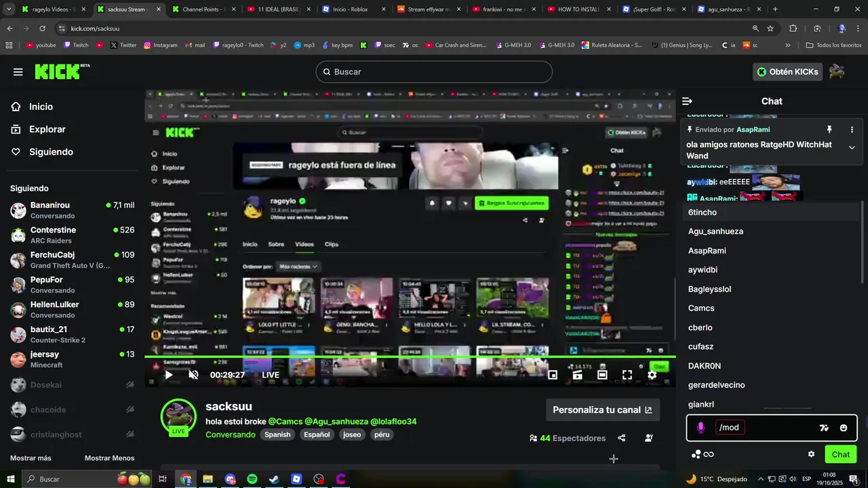This screenshot has width=868, height=488.
Task: Open the Conversando category link
Action: [231, 434]
